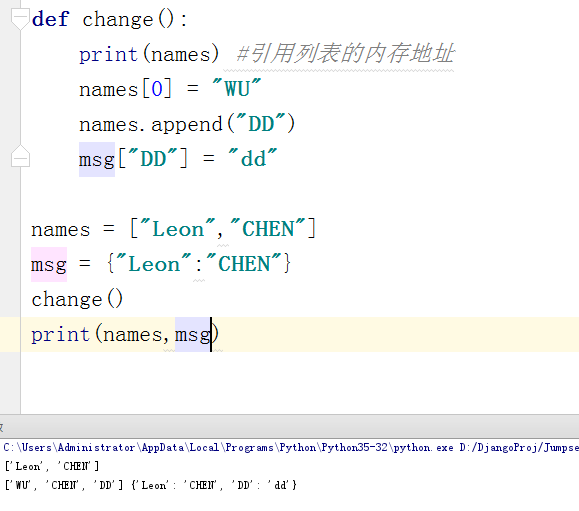The image size is (579, 511).
Task: Click console output ['Leon', 'CHEN']
Action: click(x=52, y=466)
